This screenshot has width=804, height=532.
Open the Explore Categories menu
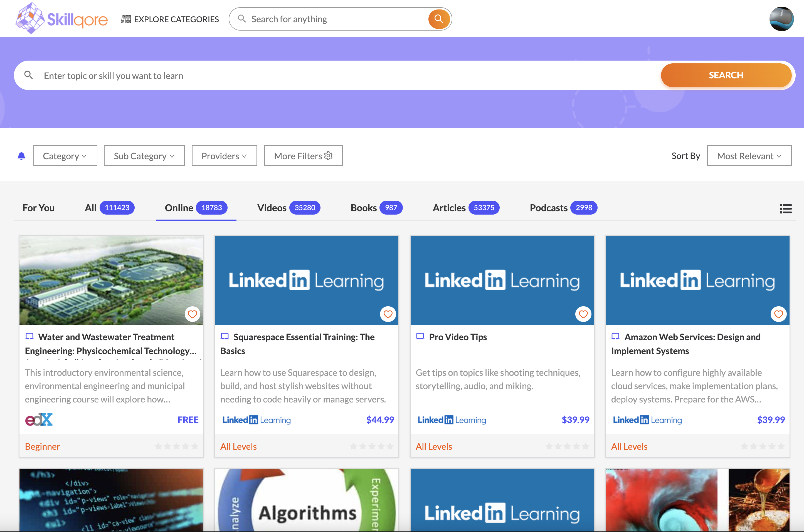click(170, 19)
